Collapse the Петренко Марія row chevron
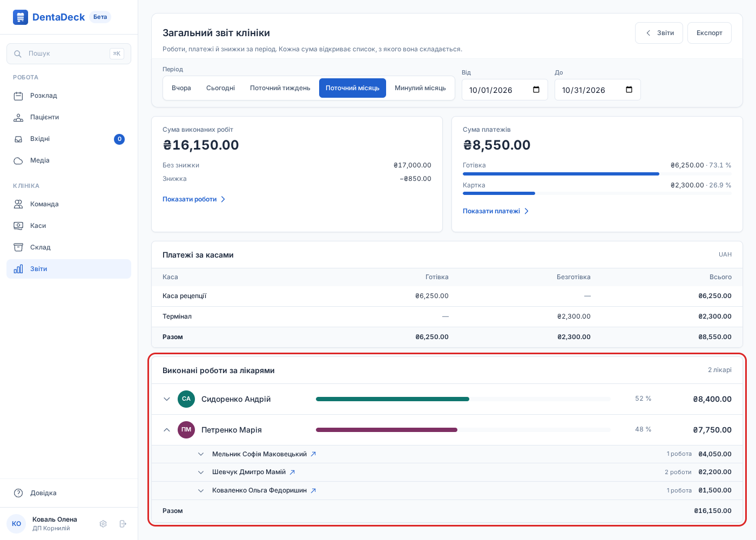Screen dimensions: 756x540 tap(167, 430)
